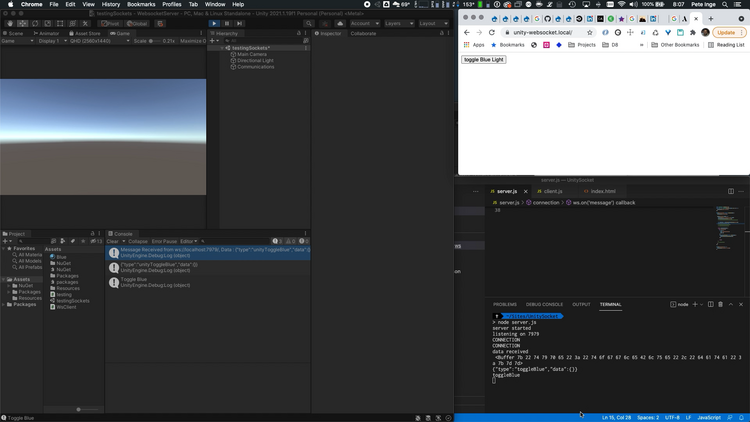Screen dimensions: 750x422
Task: Select the Hand tool in Unity toolbar
Action: pyautogui.click(x=9, y=23)
